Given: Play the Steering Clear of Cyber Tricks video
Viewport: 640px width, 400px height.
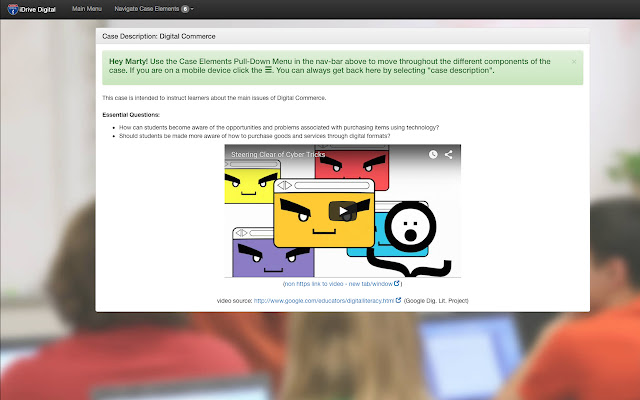Looking at the screenshot, I should point(342,211).
